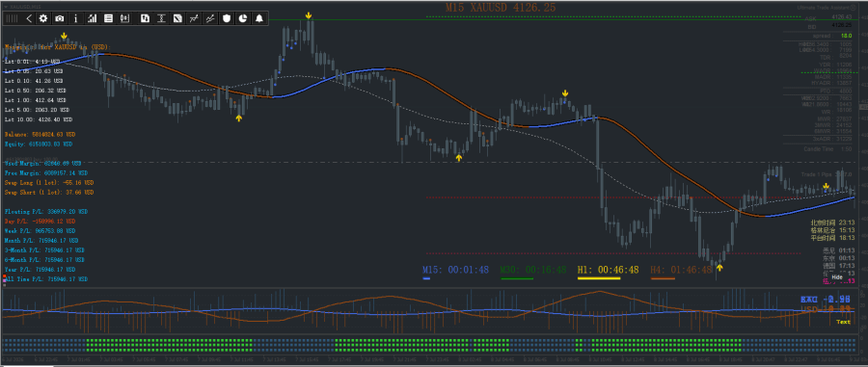Click the Lot 1.00 margin row
Screen dimensions: 868x367
pos(36,100)
